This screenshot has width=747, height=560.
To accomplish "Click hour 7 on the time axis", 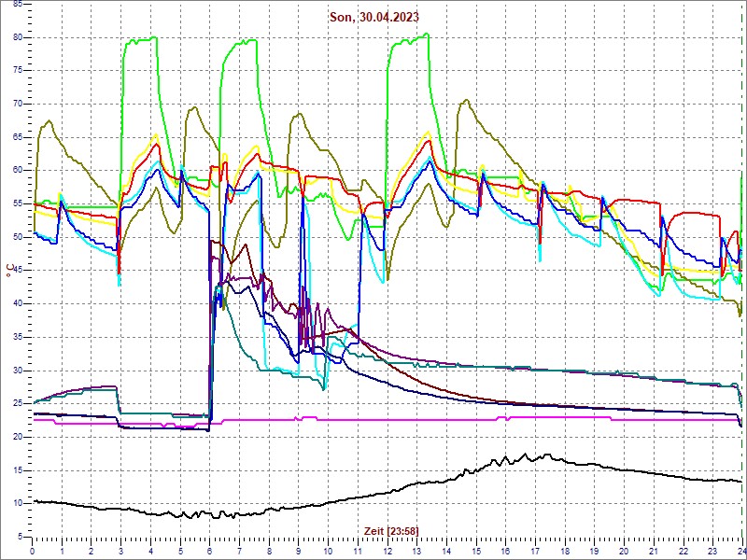I will [x=239, y=551].
